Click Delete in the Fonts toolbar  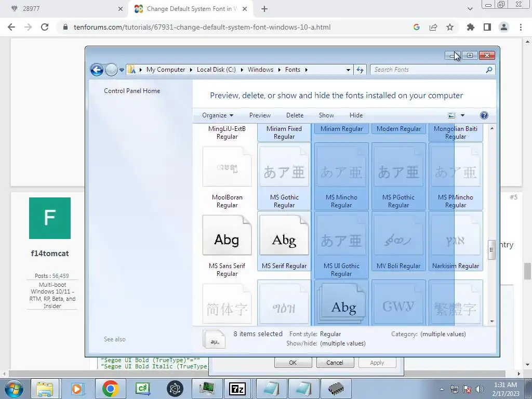pyautogui.click(x=295, y=115)
